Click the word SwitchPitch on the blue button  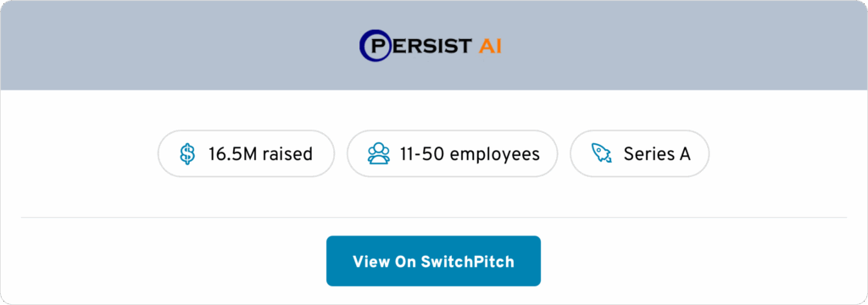tap(468, 261)
